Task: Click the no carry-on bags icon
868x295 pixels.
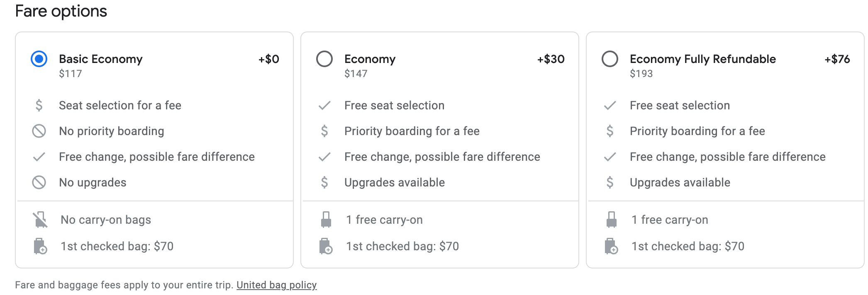Action: pos(40,220)
